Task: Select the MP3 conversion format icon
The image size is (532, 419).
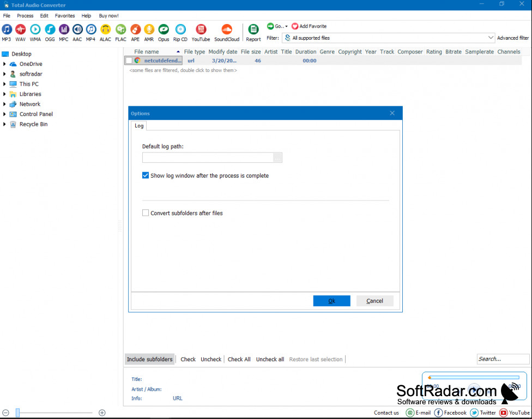Action: (7, 29)
